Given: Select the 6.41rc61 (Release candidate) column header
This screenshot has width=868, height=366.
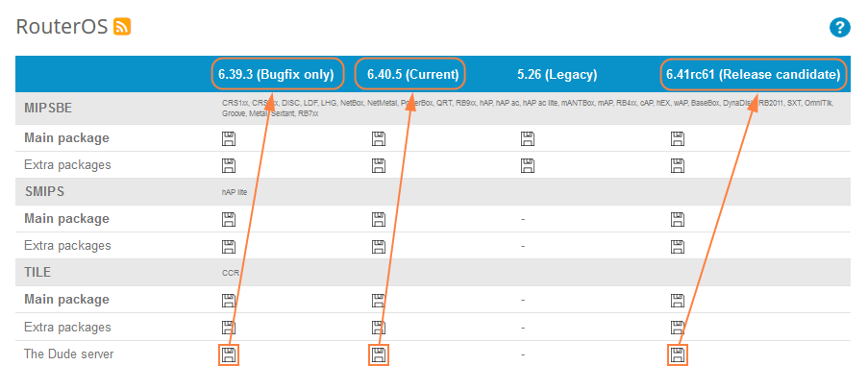Looking at the screenshot, I should click(x=753, y=74).
